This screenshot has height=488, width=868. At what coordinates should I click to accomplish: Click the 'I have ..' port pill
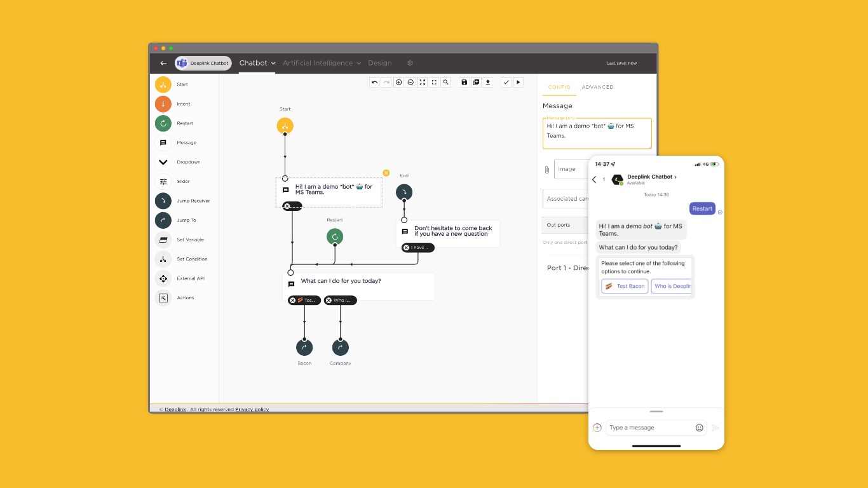[418, 248]
